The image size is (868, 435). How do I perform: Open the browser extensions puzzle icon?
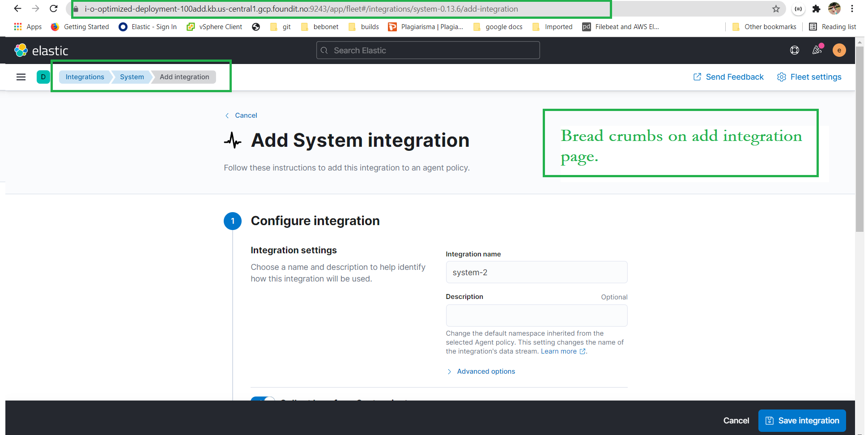(816, 9)
